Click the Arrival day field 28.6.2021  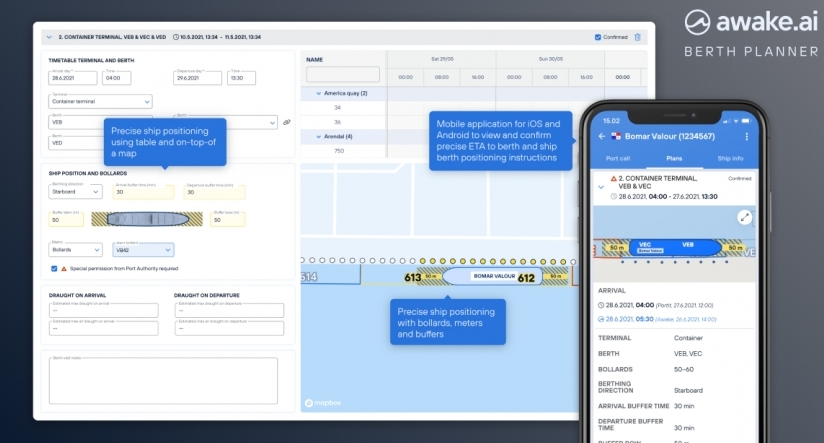[73, 78]
